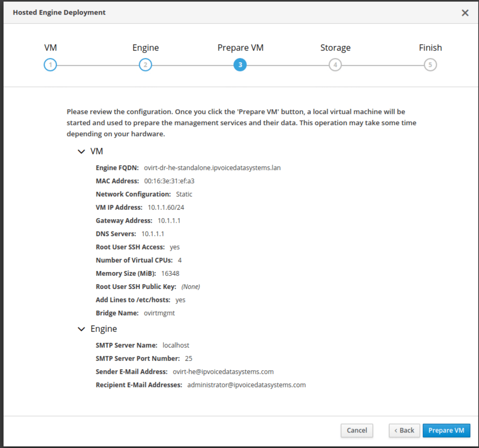Click the MAC address value
The height and width of the screenshot is (448, 479).
coord(169,181)
